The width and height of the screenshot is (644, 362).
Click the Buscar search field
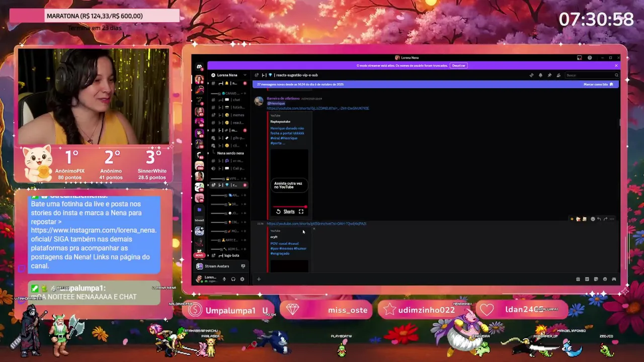click(592, 75)
